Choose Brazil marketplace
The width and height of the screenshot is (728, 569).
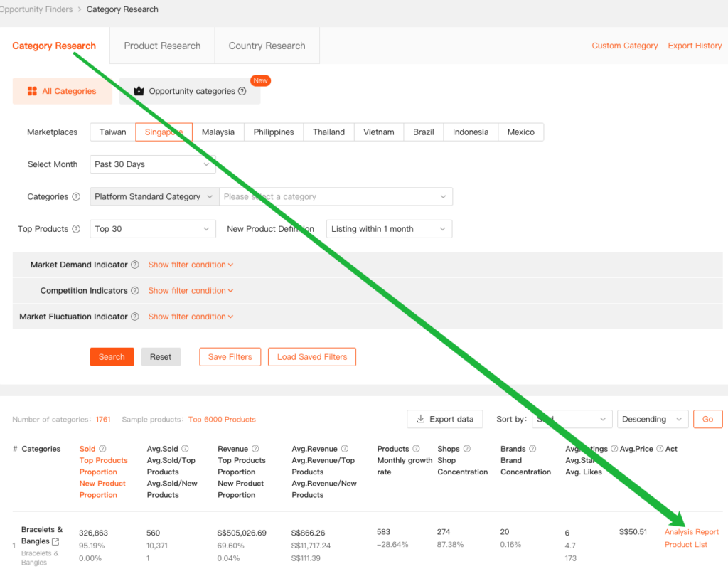[x=423, y=132]
